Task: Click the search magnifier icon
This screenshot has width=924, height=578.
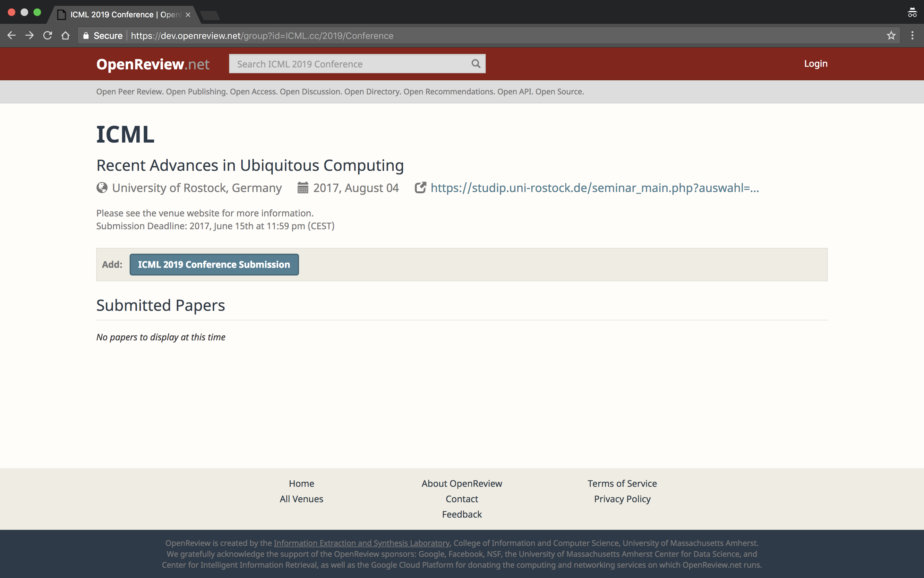Action: click(x=476, y=64)
